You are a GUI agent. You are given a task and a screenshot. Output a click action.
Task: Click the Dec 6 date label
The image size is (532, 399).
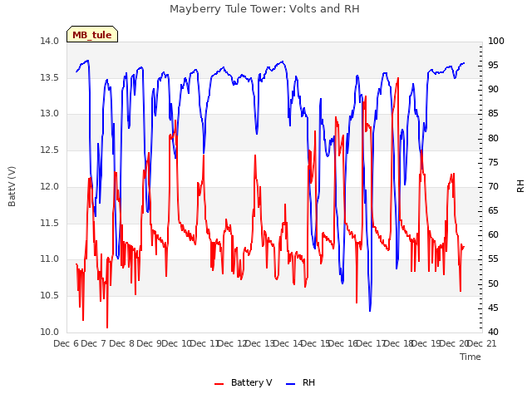66,343
